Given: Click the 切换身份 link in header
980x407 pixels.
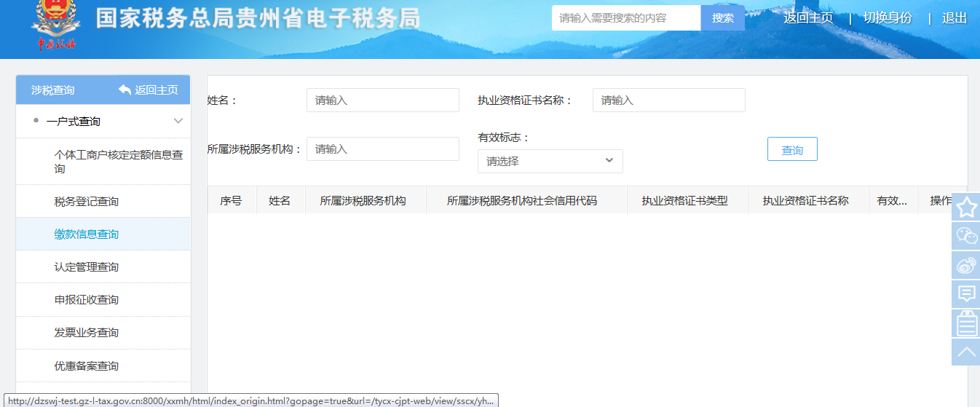Looking at the screenshot, I should [887, 18].
